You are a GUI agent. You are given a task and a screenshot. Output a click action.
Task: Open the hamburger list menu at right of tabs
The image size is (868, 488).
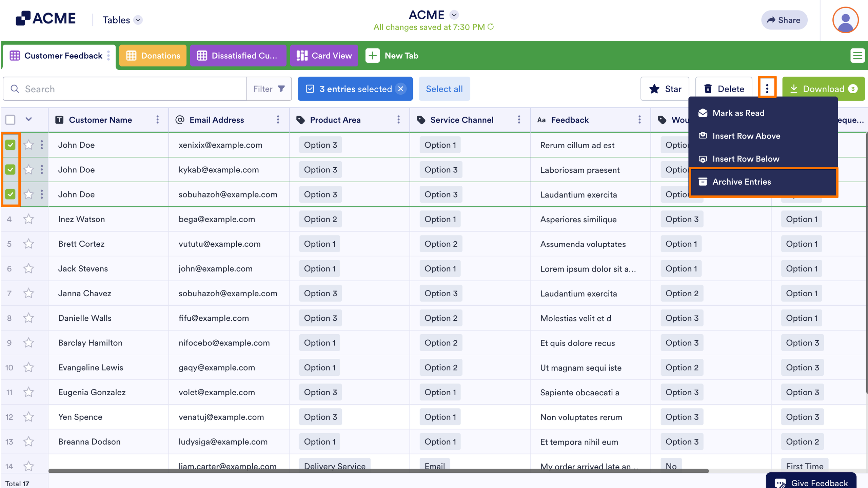coord(857,56)
